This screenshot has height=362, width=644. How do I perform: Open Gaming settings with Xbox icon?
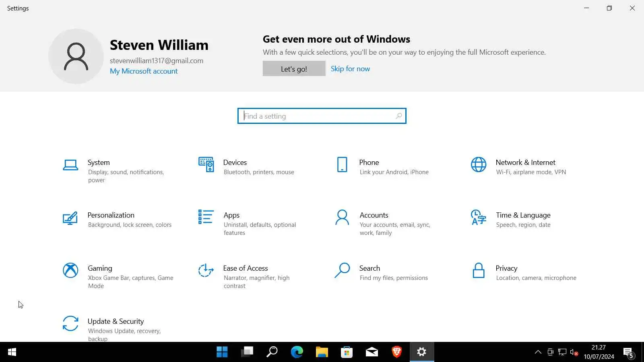(x=70, y=270)
